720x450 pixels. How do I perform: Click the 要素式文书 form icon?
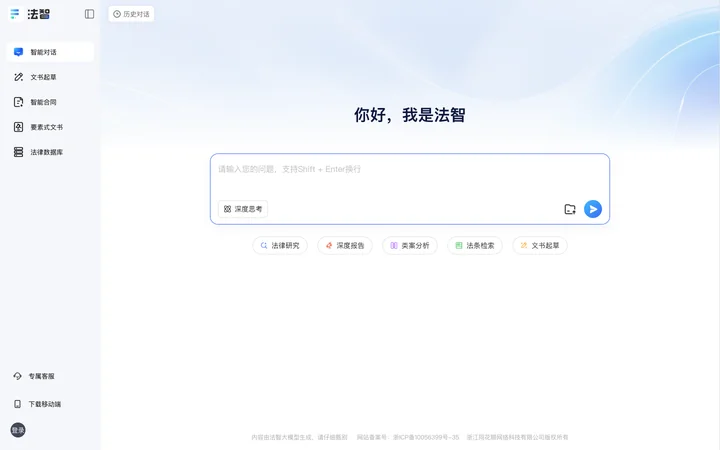click(x=18, y=127)
